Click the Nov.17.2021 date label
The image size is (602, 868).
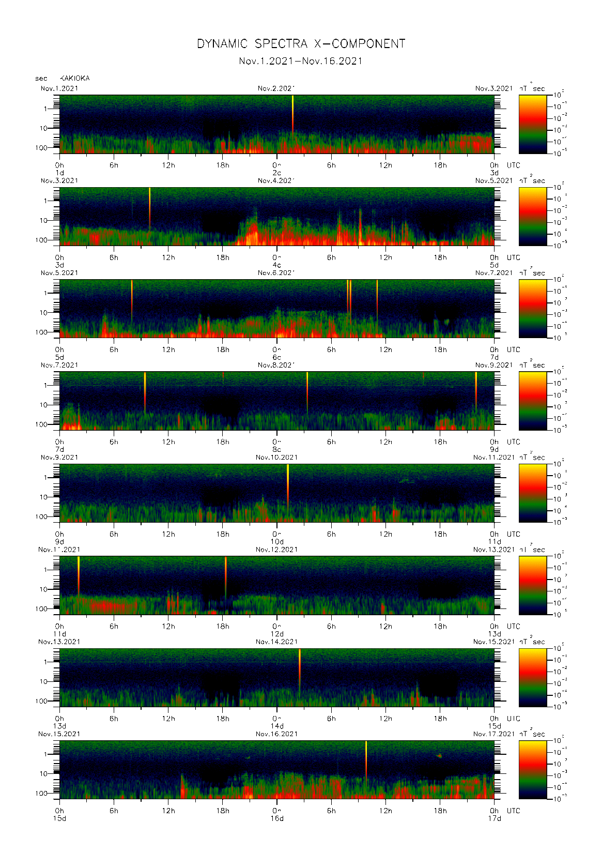click(494, 734)
